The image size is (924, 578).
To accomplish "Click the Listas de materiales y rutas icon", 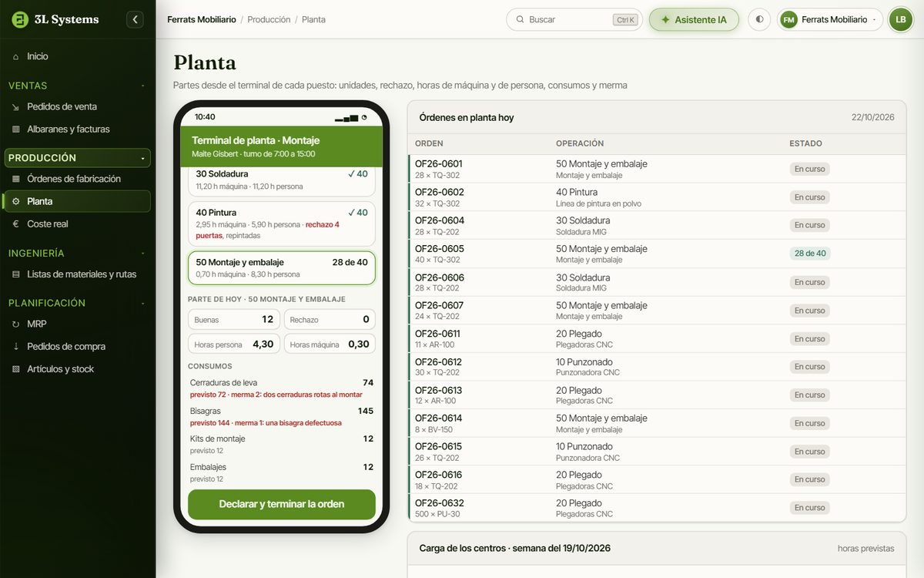I will (x=16, y=274).
